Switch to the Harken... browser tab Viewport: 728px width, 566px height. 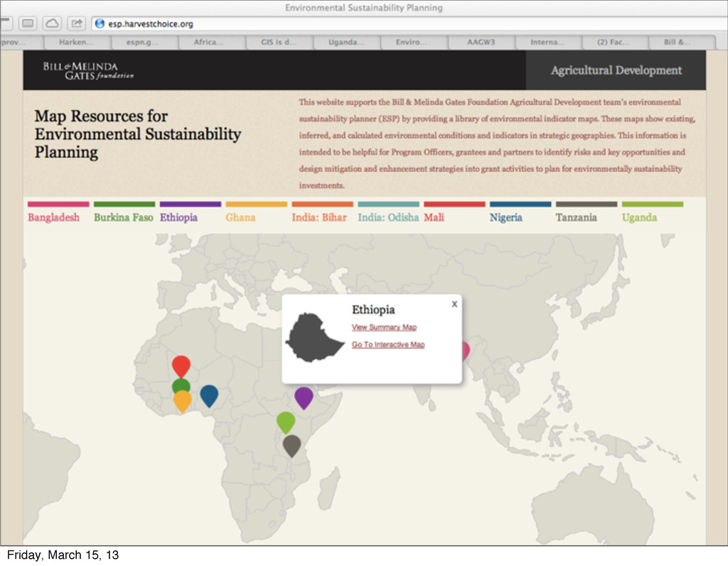[77, 42]
